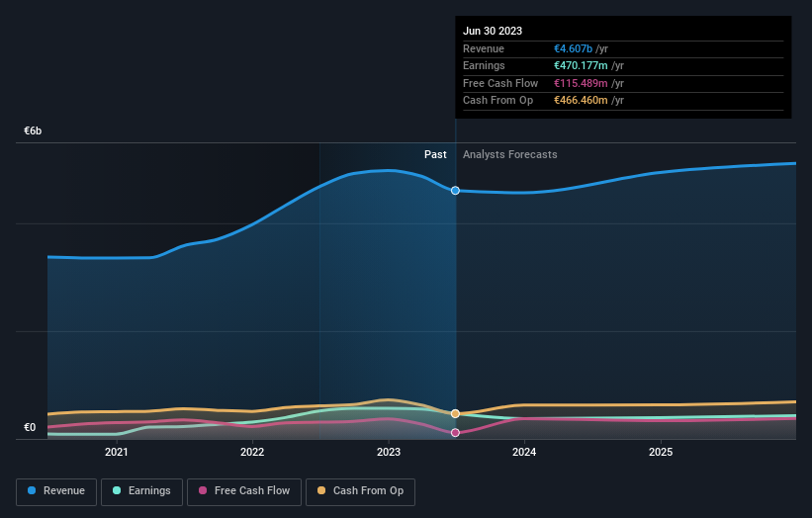Click the €466.460m cash from op value
The width and height of the screenshot is (812, 518).
tap(581, 101)
